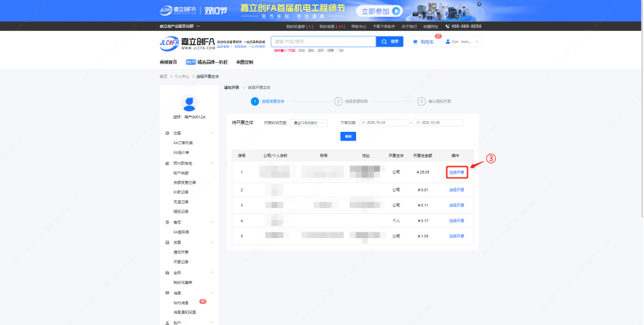Click the 交易 section icon in the sidebar

click(168, 133)
